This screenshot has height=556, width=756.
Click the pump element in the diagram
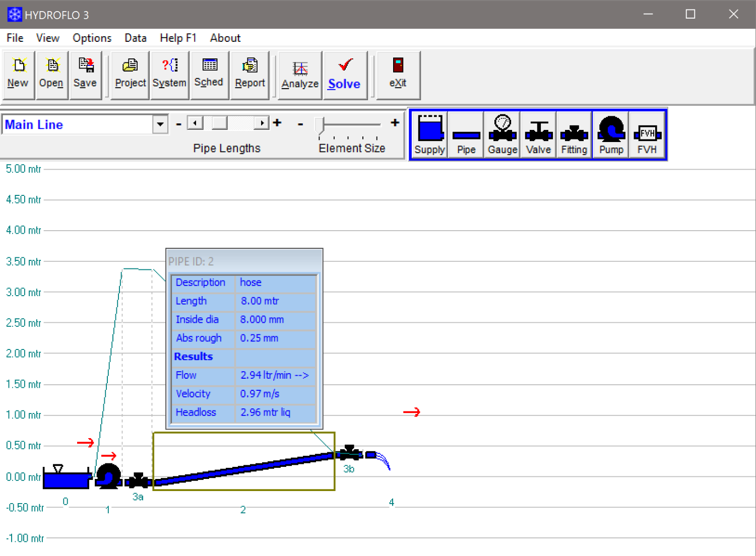108,476
